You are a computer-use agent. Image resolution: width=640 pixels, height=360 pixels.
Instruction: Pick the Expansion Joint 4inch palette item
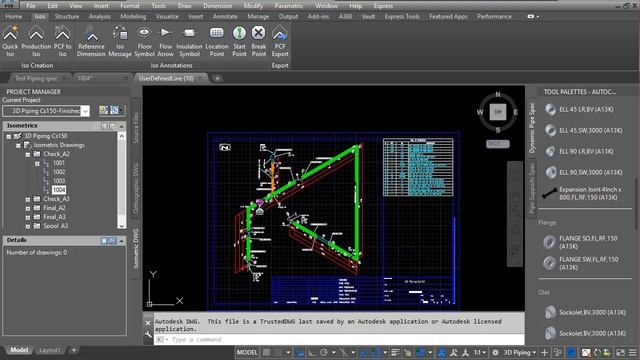[x=582, y=193]
